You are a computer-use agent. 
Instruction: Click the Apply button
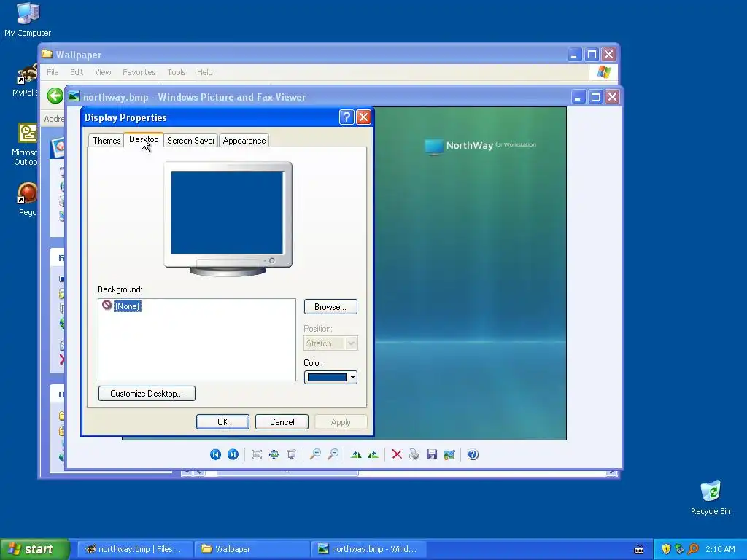(x=340, y=422)
